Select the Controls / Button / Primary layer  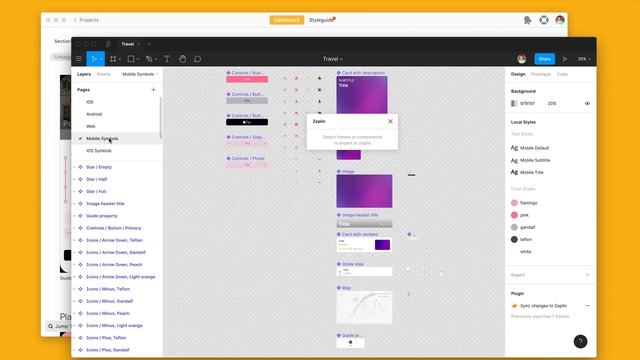pos(114,228)
